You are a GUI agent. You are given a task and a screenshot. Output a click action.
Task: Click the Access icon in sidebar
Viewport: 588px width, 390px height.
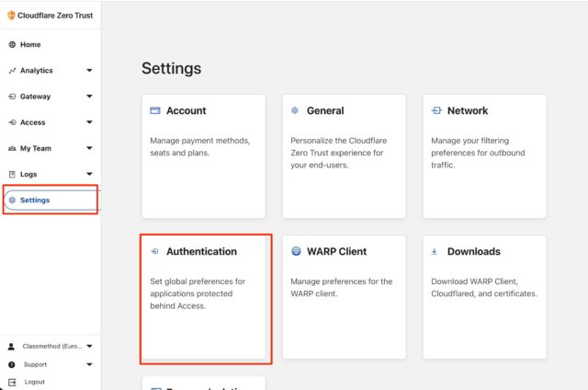[12, 122]
